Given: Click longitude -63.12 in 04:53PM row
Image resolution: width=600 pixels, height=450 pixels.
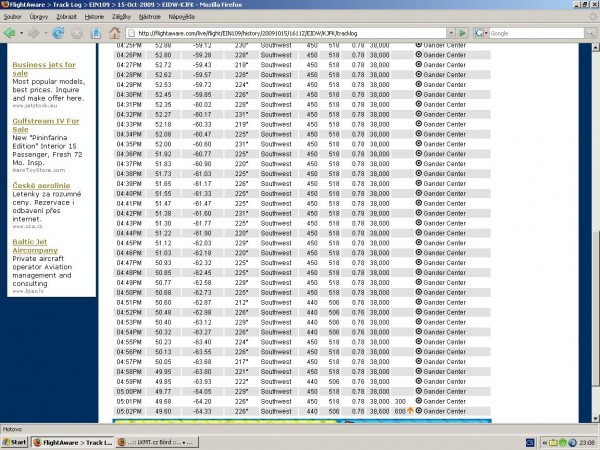Looking at the screenshot, I should (202, 322).
